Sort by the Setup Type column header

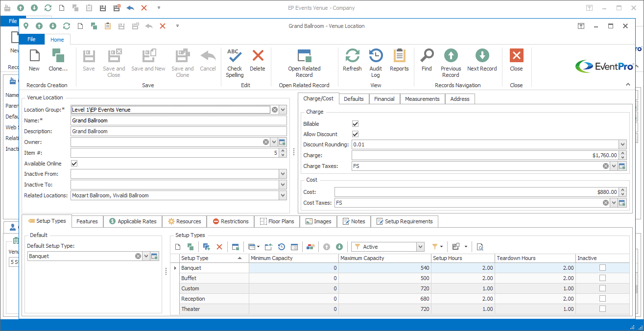(214, 258)
